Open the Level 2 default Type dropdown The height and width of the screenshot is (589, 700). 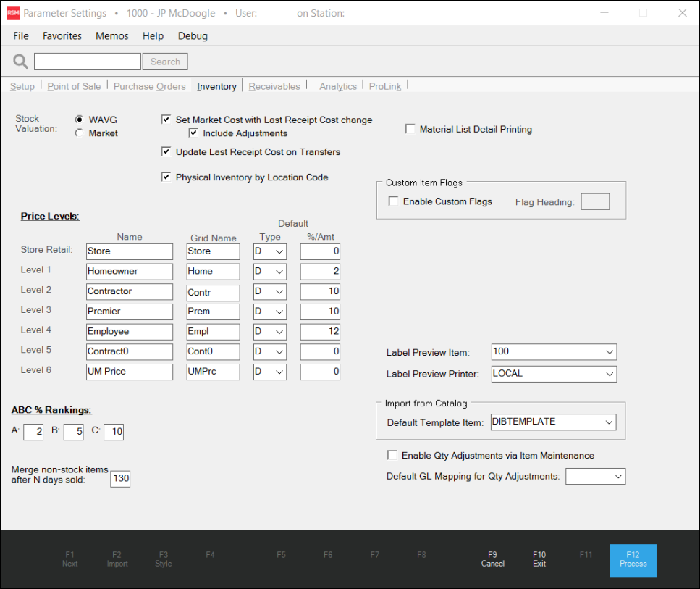269,292
